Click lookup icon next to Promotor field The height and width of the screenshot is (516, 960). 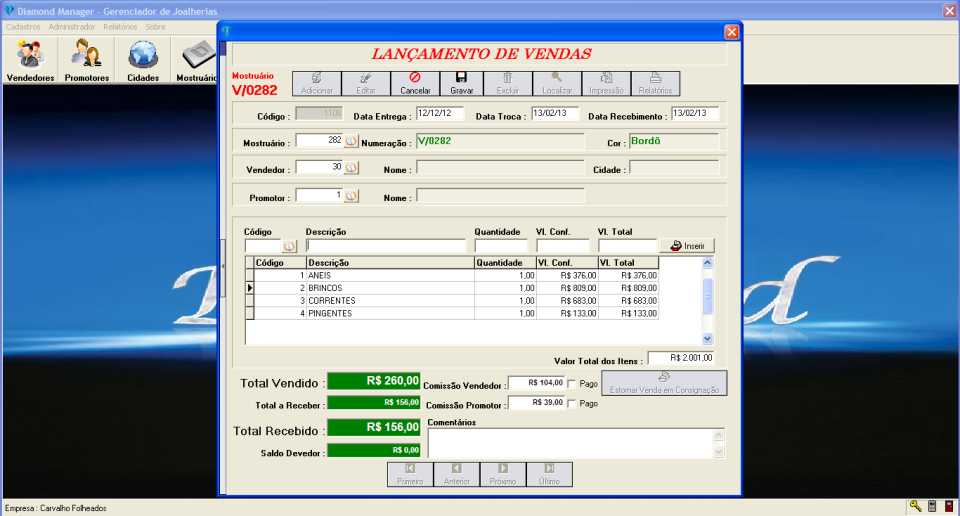click(x=351, y=196)
